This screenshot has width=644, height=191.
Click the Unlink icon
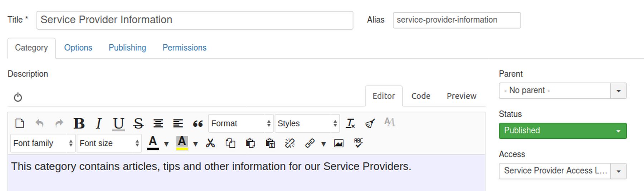click(290, 143)
